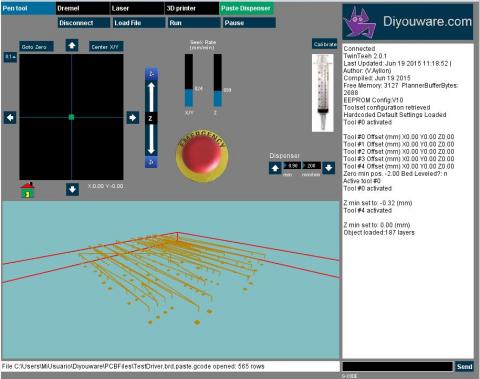The image size is (480, 379).
Task: Retract dispenser with its down arrow
Action: [x=329, y=168]
